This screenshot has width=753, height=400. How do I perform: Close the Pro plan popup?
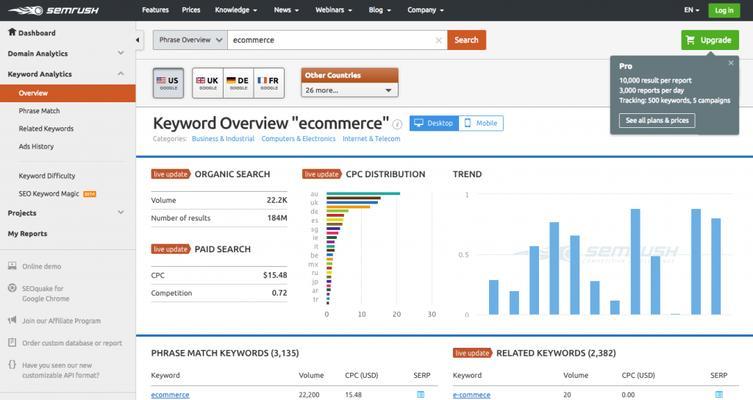pos(731,63)
